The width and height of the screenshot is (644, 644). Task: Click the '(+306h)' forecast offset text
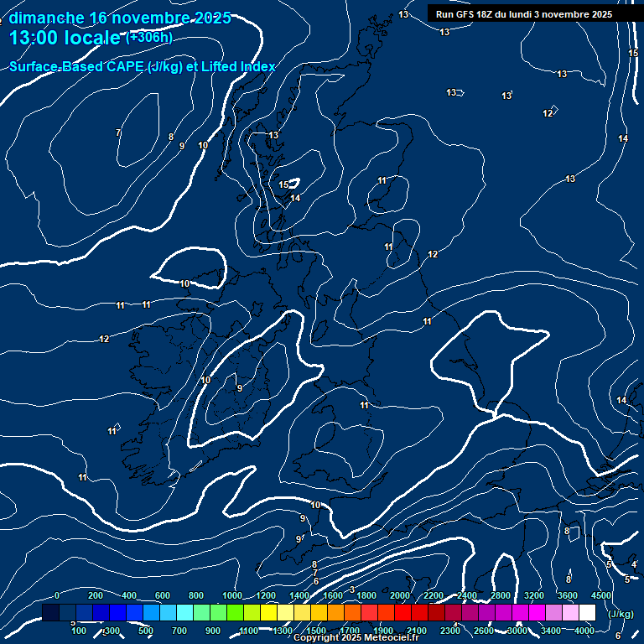[148, 38]
